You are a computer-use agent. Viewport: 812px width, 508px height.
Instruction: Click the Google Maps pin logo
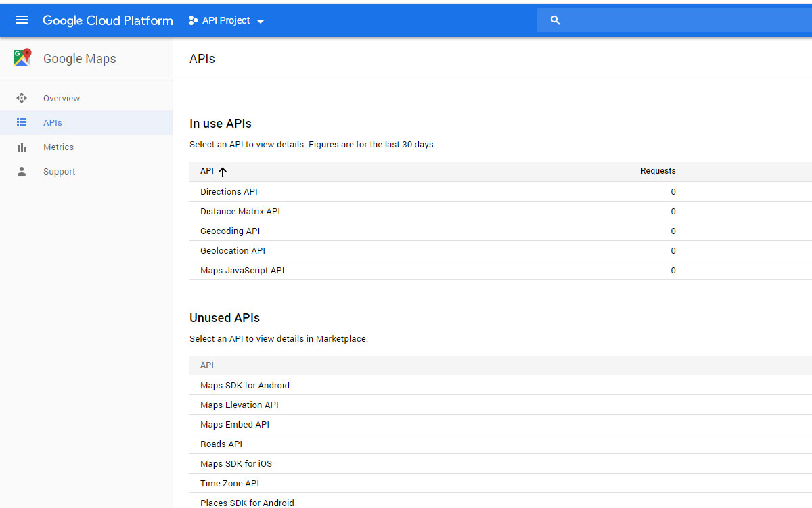click(x=22, y=58)
